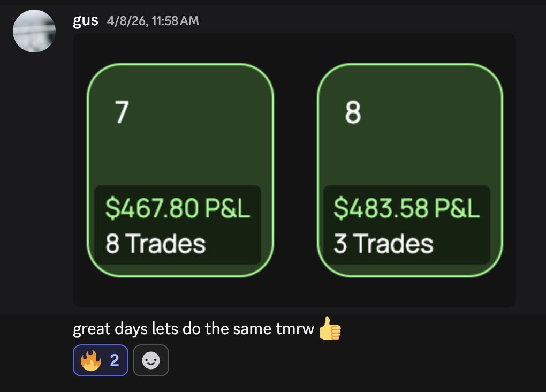This screenshot has width=546, height=392.
Task: Click the number 8 day label
Action: tap(353, 112)
